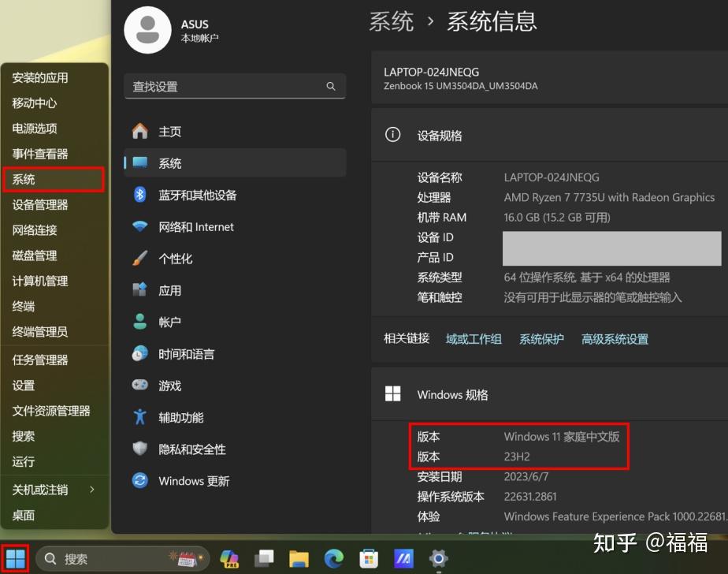
Task: Select 设备管理器 from the menu
Action: coord(35,204)
